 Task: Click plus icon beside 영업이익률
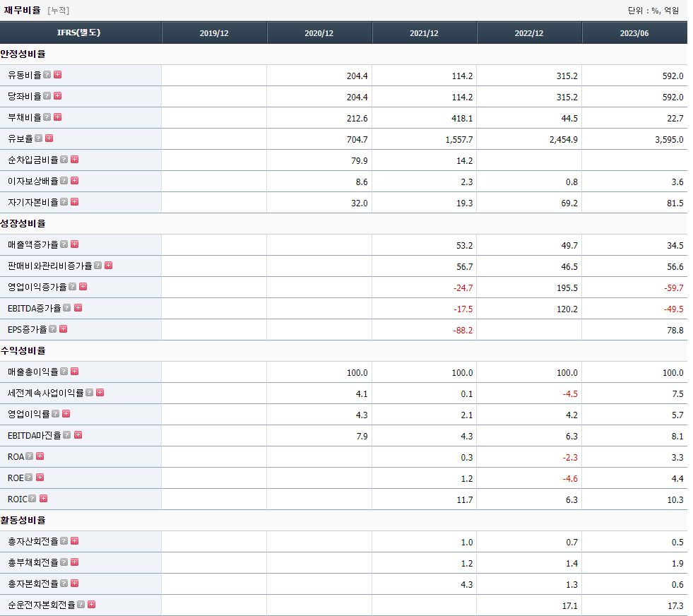[66, 414]
